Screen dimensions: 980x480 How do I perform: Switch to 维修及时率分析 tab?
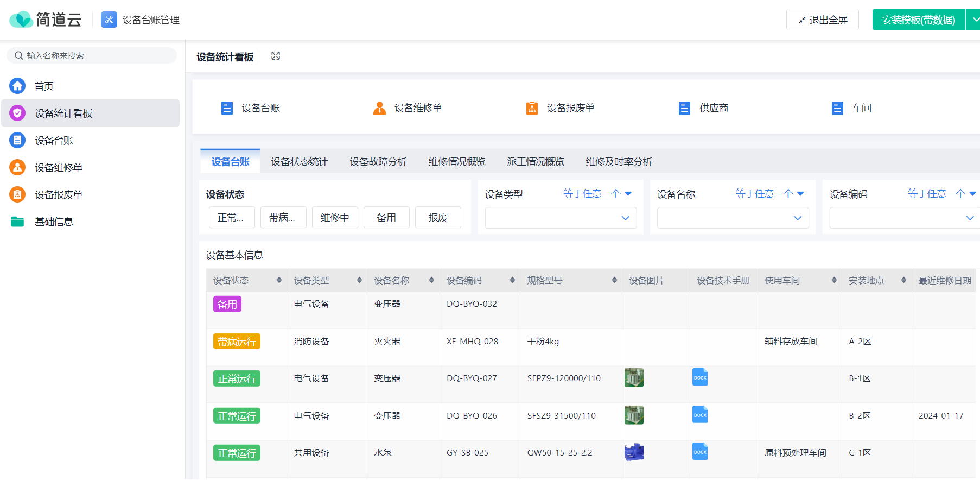point(619,161)
